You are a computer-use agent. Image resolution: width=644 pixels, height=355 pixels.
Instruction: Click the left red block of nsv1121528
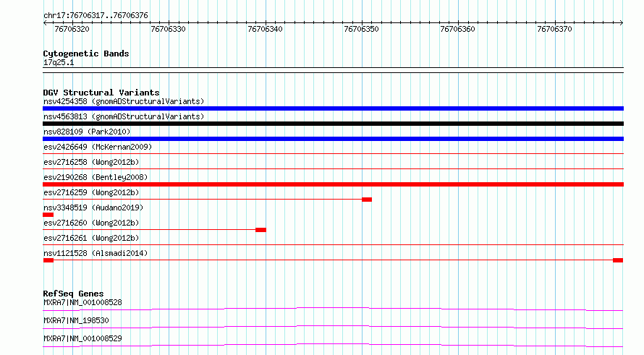click(48, 260)
